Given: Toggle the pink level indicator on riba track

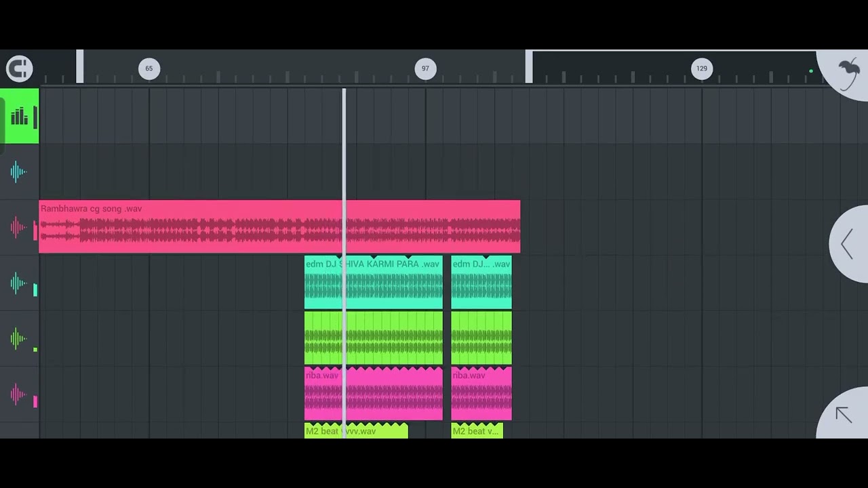Looking at the screenshot, I should pyautogui.click(x=35, y=402).
